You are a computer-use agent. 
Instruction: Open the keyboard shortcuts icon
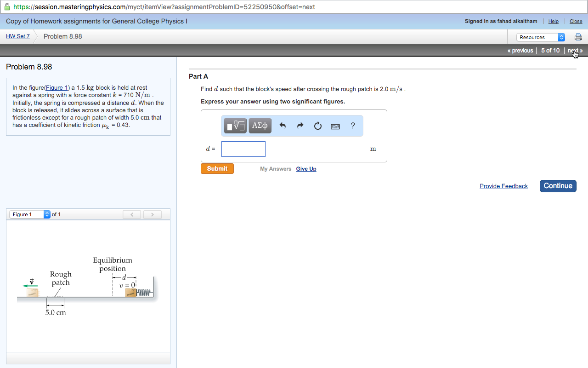pyautogui.click(x=335, y=126)
